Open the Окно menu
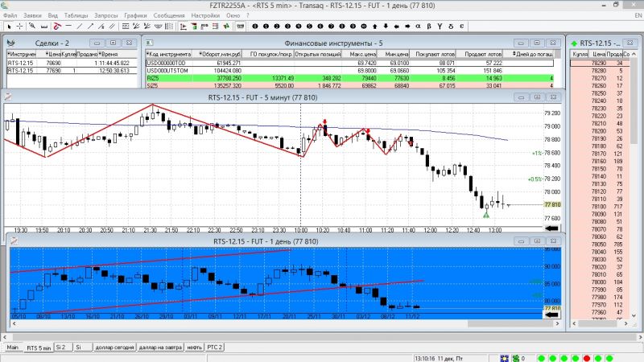The image size is (644, 362). [x=233, y=15]
